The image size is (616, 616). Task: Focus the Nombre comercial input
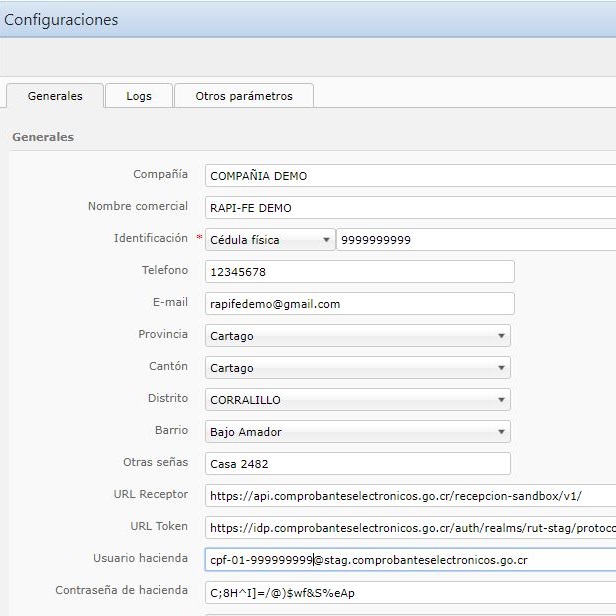410,208
